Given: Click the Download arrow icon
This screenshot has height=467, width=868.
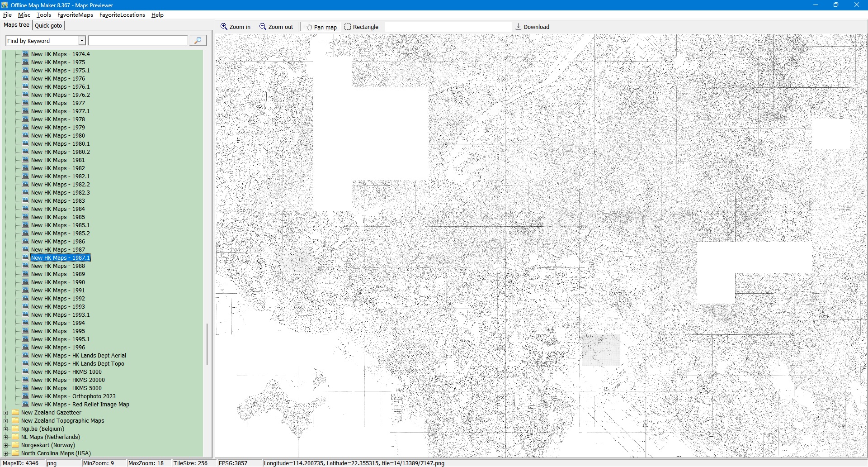Looking at the screenshot, I should (519, 27).
